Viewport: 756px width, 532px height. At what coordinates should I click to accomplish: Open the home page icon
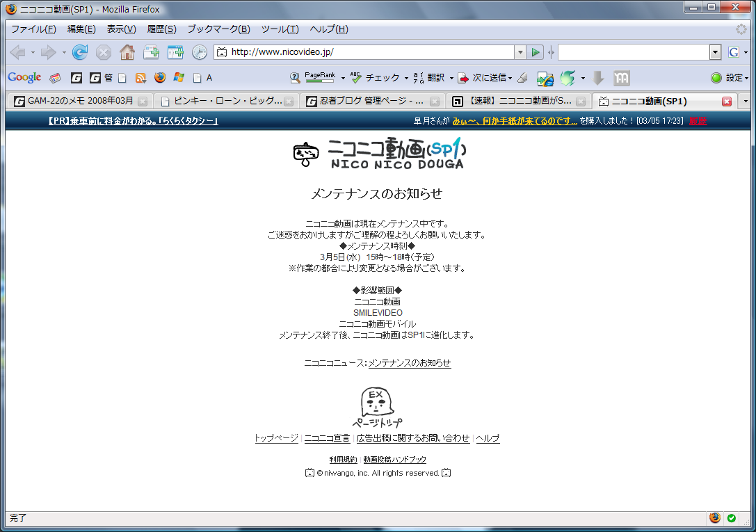coord(127,52)
